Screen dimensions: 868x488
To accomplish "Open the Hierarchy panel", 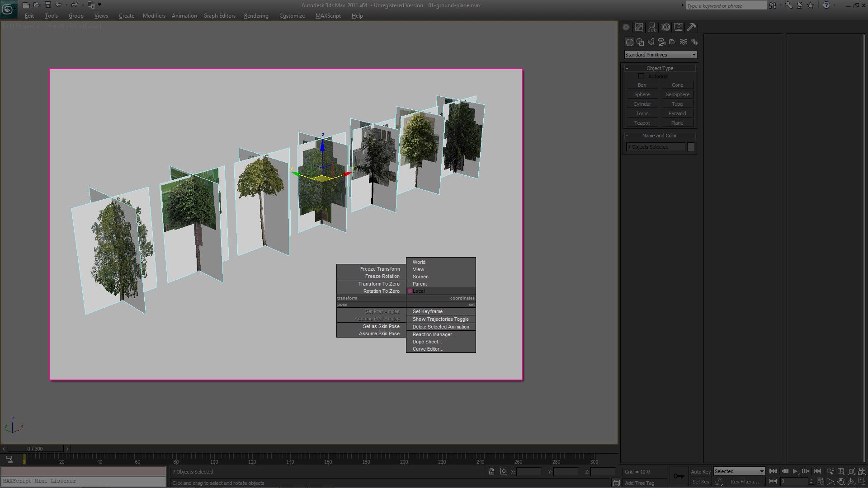I will pyautogui.click(x=652, y=27).
